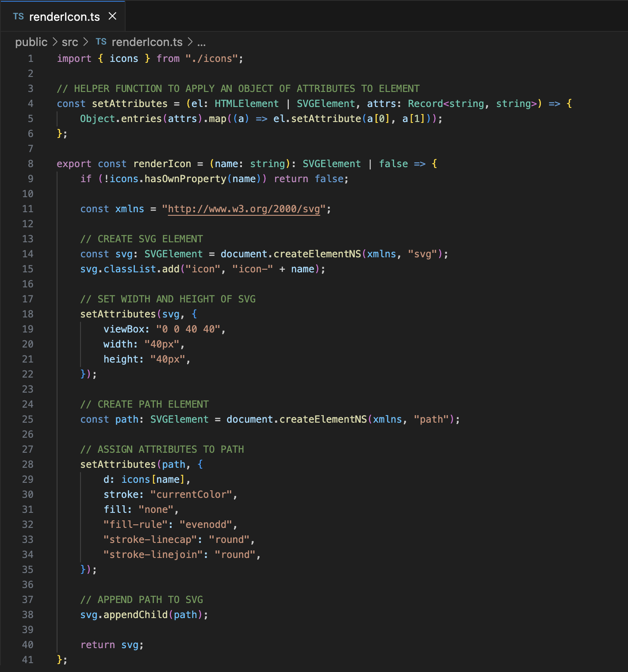Click the "./icons" import path string
Viewport: 628px width, 672px height.
point(212,58)
